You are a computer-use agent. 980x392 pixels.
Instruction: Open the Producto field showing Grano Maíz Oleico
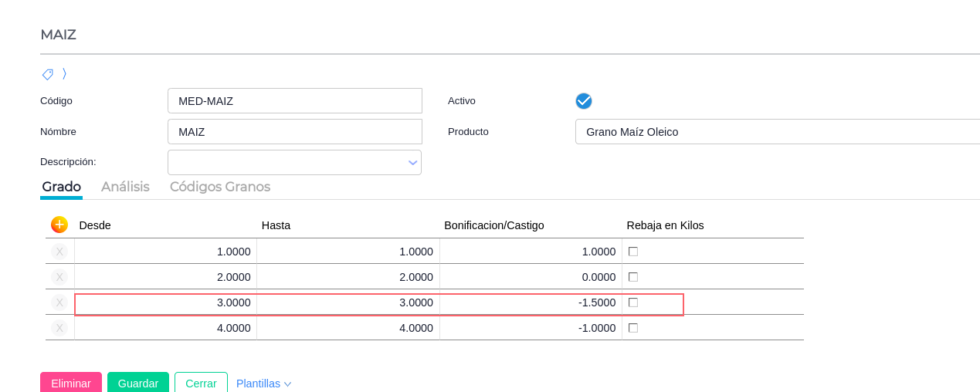(x=777, y=132)
